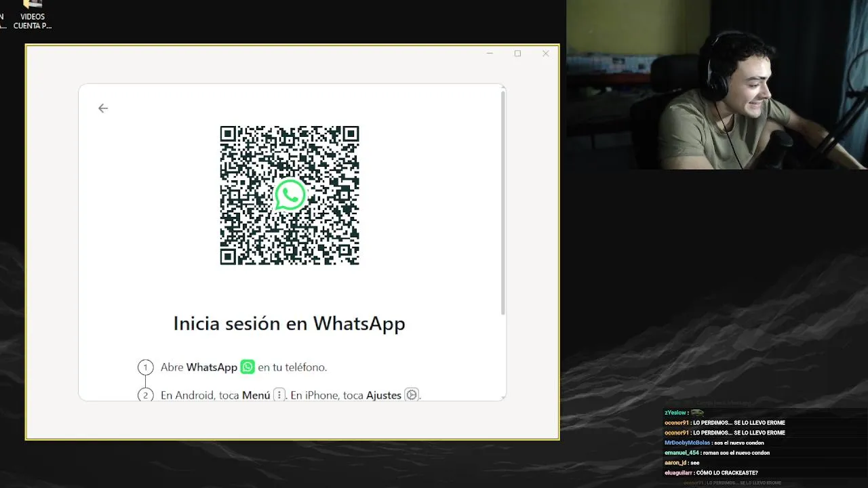Viewport: 868px width, 488px height.
Task: Click the WhatsApp logo inside the QR code
Action: [290, 195]
